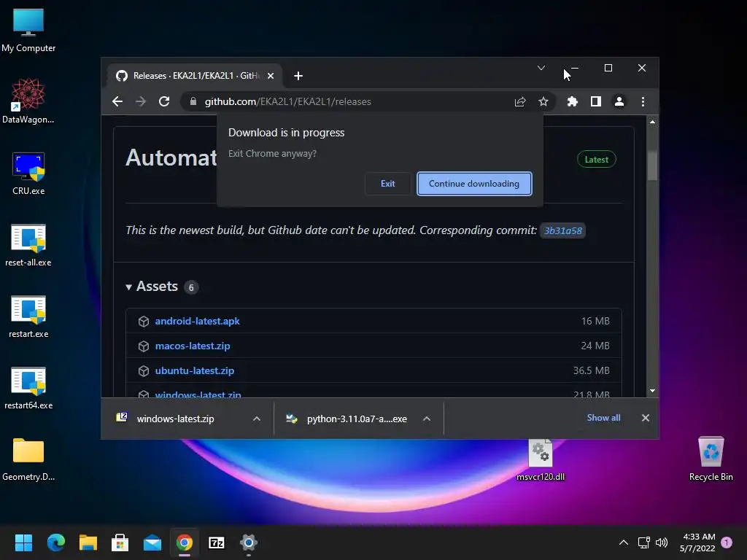Click package icon beside android-latest.apk
Screen dimensions: 747x560
pos(144,322)
